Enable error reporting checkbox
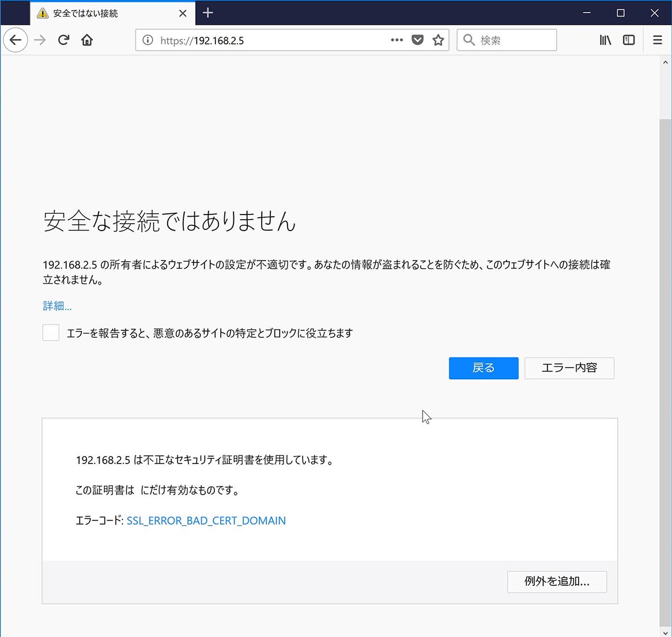 click(x=51, y=333)
